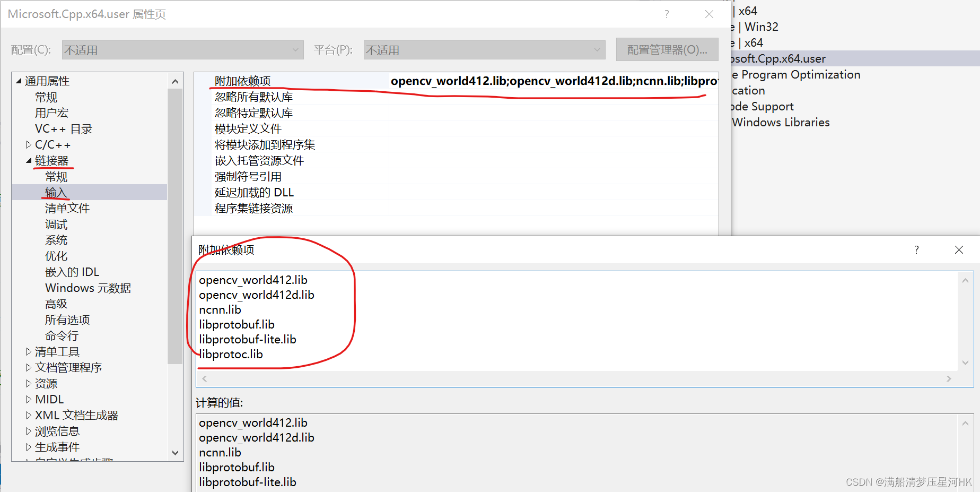Select the 优化 linker item
Viewport: 980px width, 492px height.
click(x=56, y=256)
